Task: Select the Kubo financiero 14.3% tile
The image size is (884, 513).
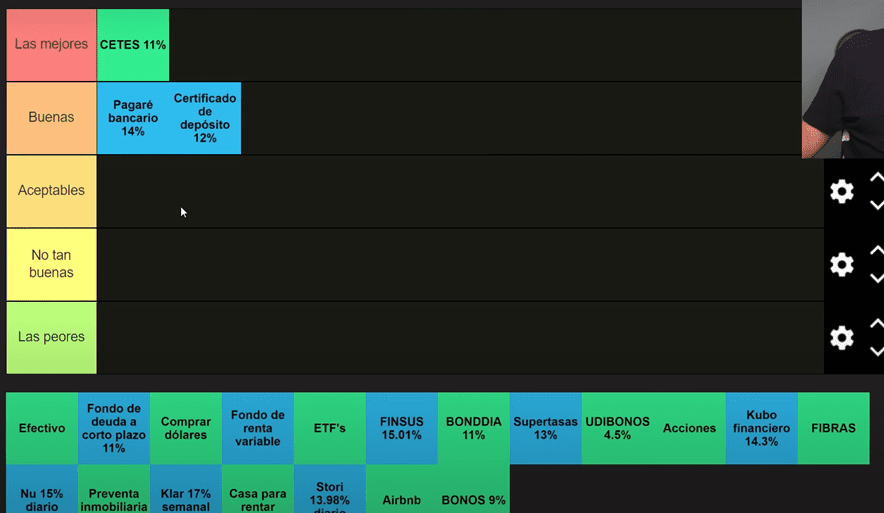Action: (762, 428)
